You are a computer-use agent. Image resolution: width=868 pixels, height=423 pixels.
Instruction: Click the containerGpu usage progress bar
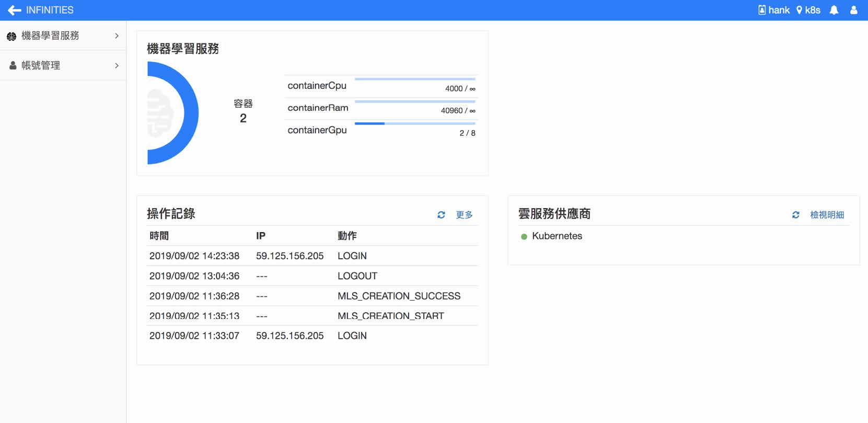(x=415, y=123)
